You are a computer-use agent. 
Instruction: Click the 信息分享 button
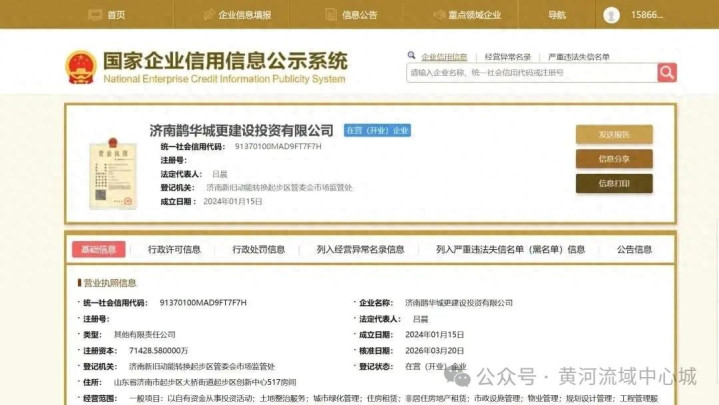coord(614,159)
